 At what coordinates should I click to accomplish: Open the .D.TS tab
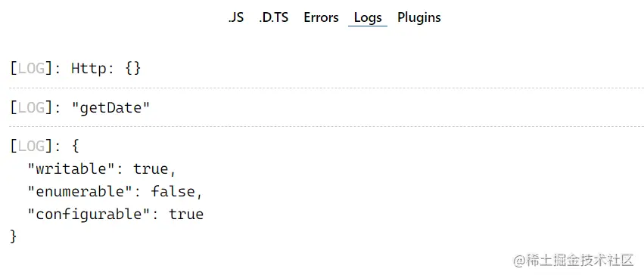(x=273, y=17)
